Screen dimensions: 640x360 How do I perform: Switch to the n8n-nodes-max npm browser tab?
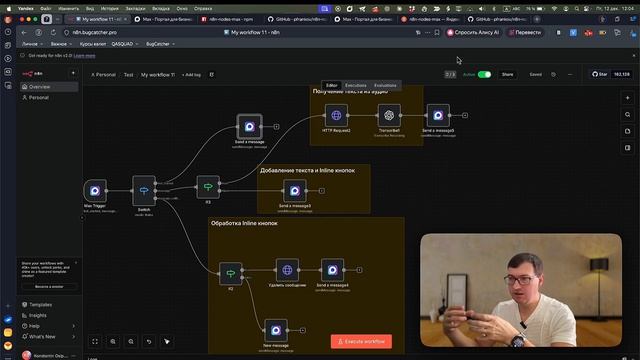click(x=229, y=19)
